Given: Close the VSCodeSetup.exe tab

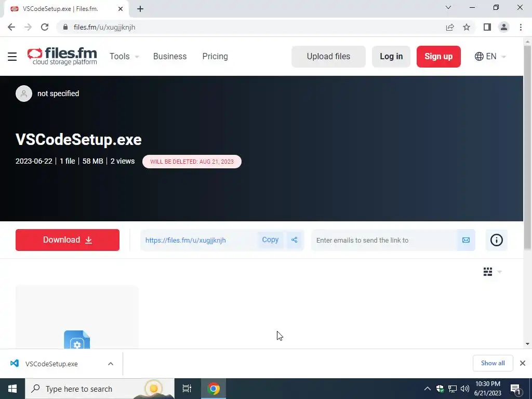Looking at the screenshot, I should pos(121,9).
